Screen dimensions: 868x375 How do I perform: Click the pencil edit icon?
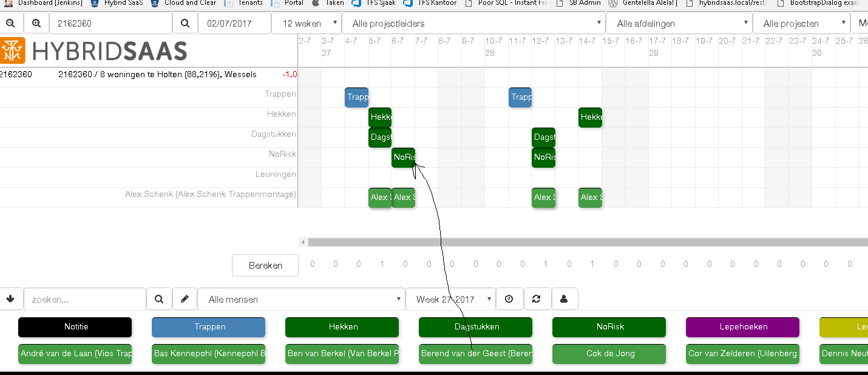185,299
